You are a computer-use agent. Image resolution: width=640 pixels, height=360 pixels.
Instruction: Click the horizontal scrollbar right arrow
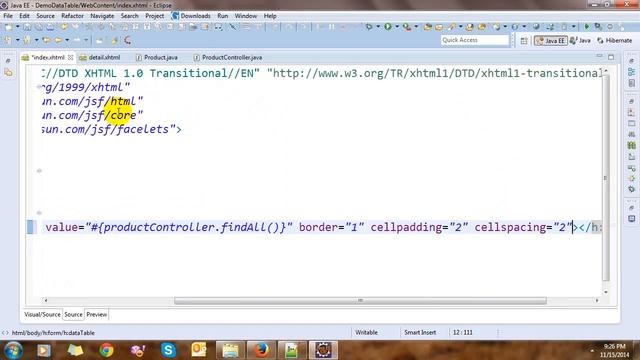click(x=597, y=301)
